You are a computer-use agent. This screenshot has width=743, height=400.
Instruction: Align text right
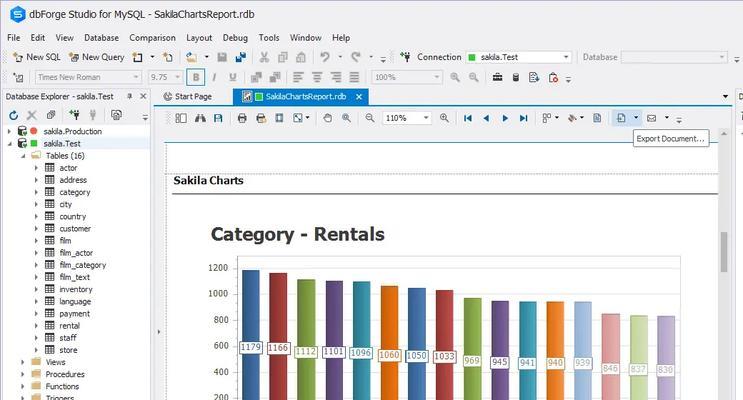[x=335, y=77]
